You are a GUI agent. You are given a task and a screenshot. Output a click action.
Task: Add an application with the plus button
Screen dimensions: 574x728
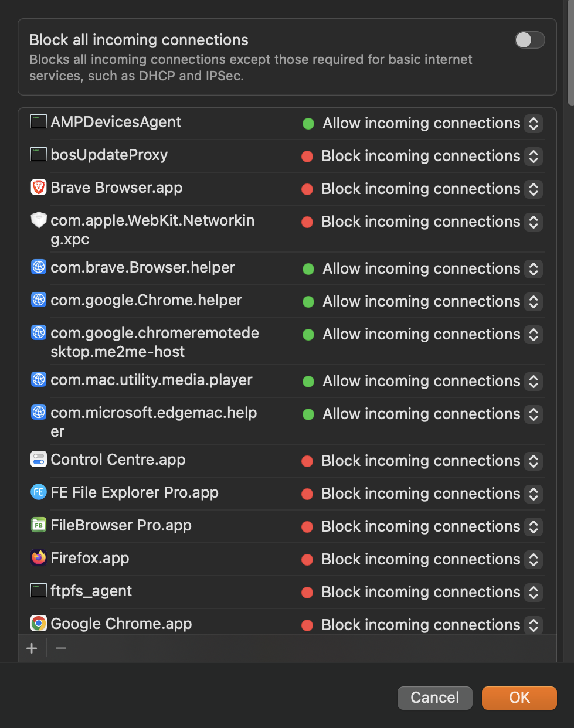(32, 648)
